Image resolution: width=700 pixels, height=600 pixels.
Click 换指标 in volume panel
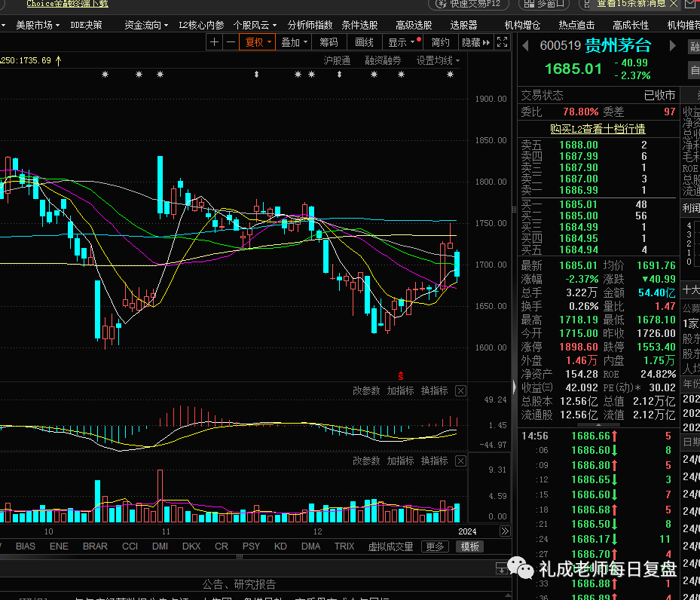pyautogui.click(x=434, y=461)
